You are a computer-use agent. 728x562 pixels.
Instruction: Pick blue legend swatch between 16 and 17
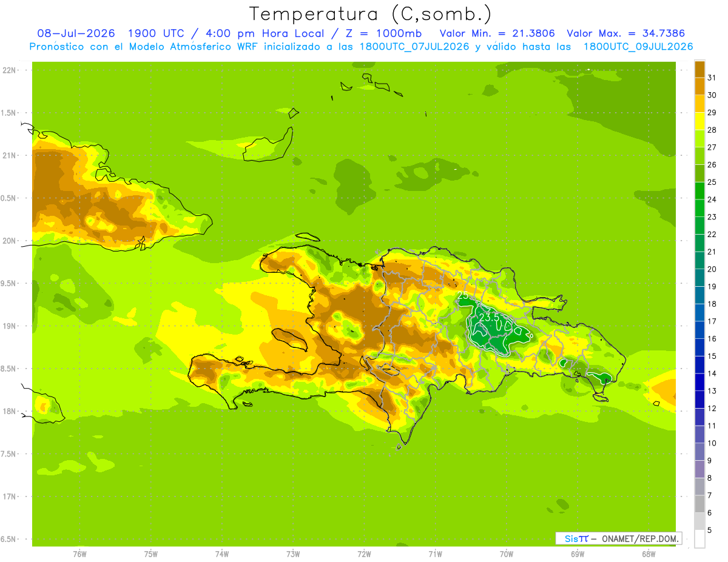(700, 330)
